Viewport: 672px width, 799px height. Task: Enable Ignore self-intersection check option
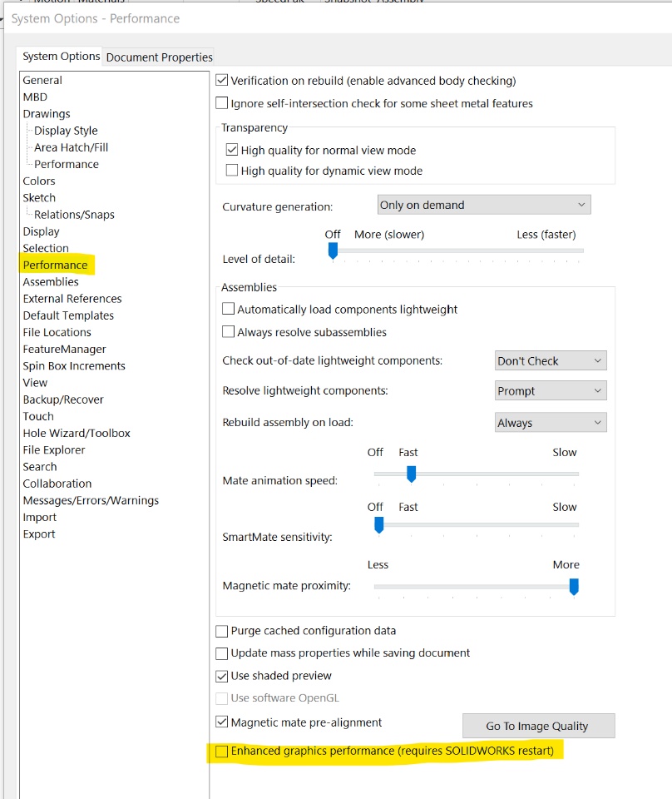click(221, 103)
